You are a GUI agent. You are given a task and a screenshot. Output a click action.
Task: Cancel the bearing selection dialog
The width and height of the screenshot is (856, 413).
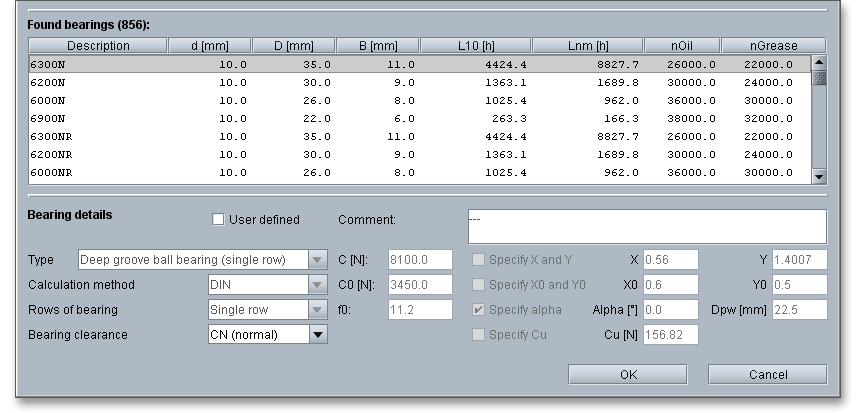(x=767, y=375)
